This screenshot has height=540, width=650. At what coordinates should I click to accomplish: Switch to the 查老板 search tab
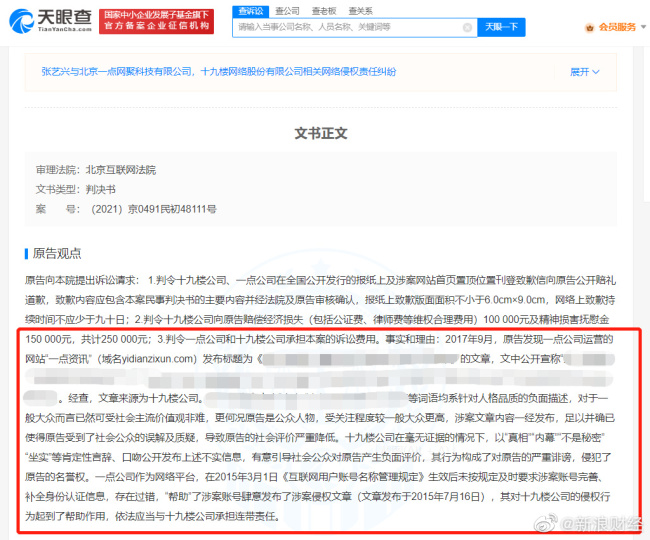324,11
